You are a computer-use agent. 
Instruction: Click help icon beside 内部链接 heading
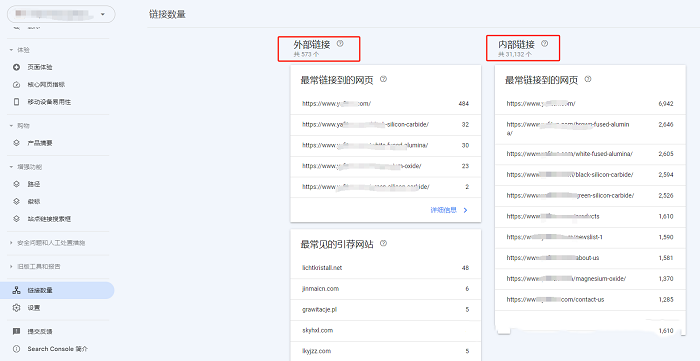(x=544, y=44)
